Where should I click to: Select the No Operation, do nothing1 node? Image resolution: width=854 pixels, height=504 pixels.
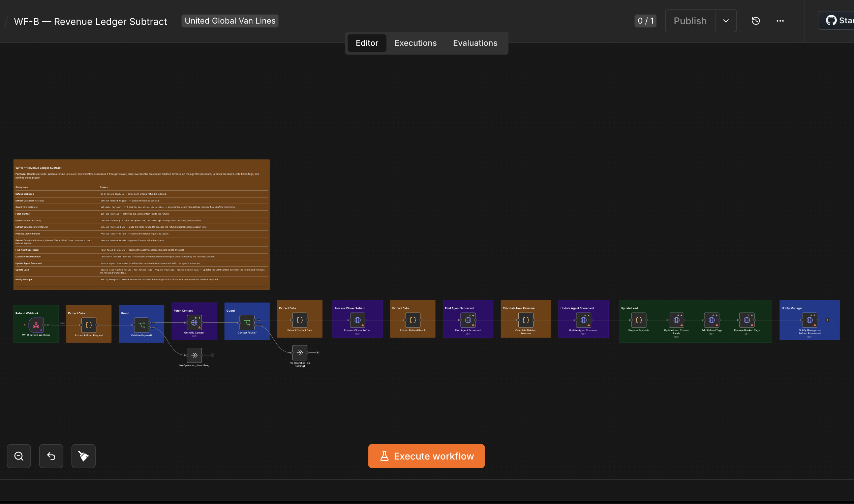pos(300,352)
